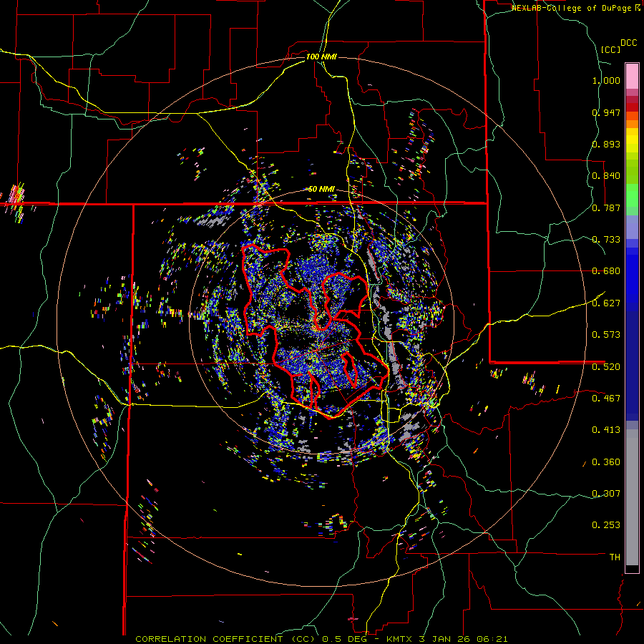Image resolution: width=644 pixels, height=644 pixels.
Task: Select the 0.893 legend value
Action: (606, 144)
